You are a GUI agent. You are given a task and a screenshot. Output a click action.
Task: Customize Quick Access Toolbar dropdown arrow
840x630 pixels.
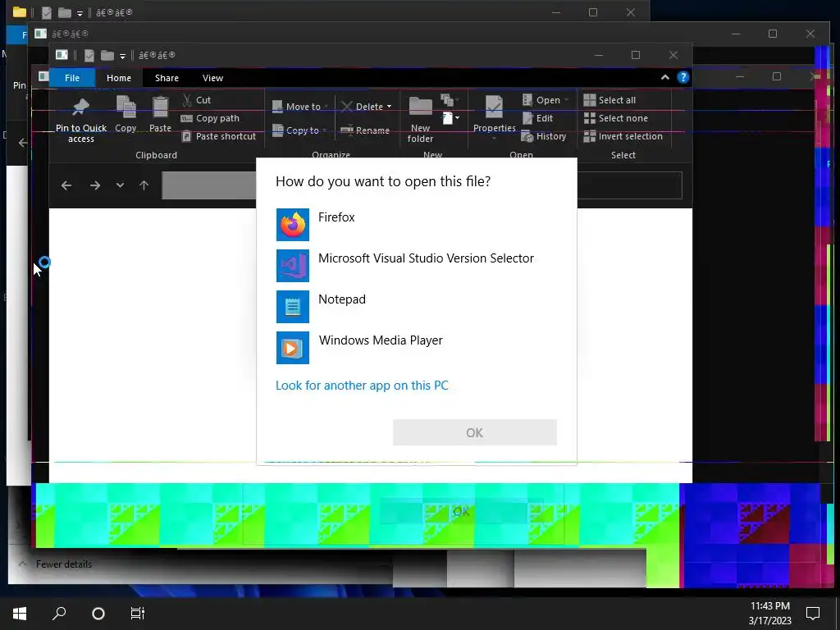[x=122, y=56]
